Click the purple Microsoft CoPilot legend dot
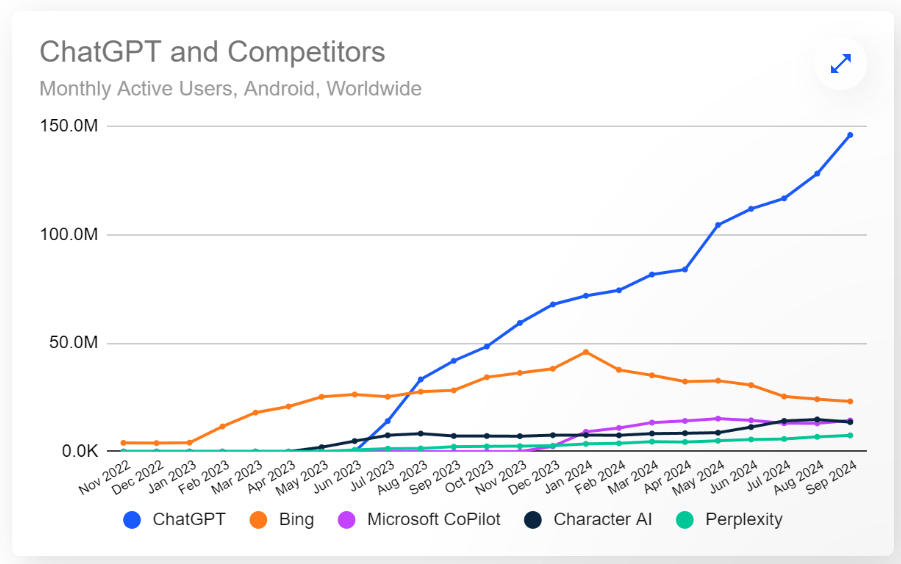This screenshot has width=901, height=564. click(346, 520)
